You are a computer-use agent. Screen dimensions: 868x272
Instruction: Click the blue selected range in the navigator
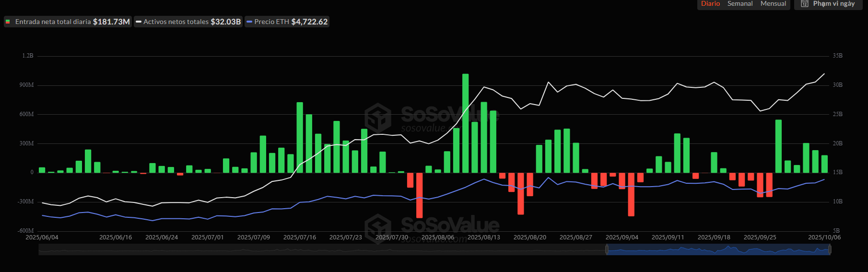pos(718,249)
